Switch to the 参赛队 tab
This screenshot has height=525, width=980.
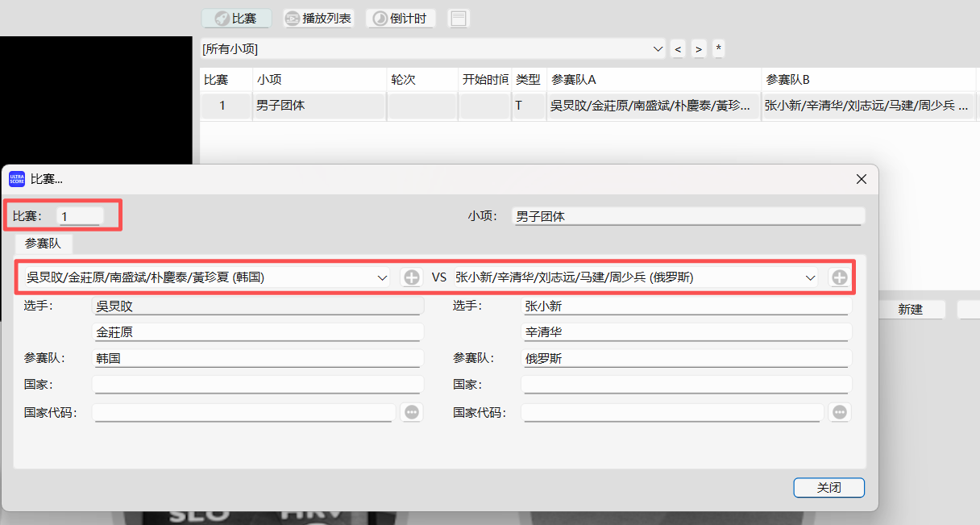[x=43, y=244]
